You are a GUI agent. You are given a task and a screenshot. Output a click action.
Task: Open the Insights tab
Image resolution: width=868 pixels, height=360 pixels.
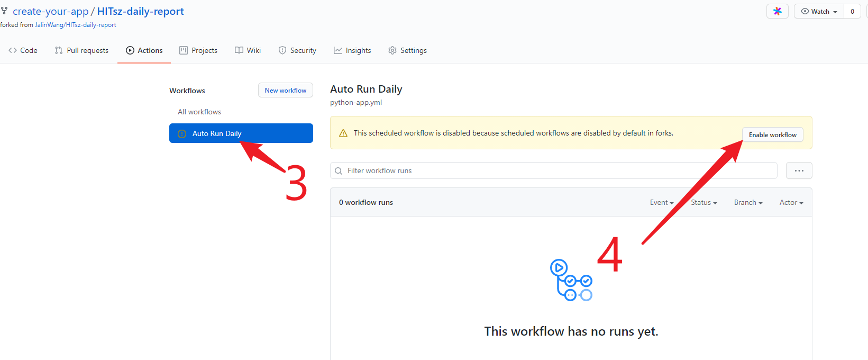point(352,50)
